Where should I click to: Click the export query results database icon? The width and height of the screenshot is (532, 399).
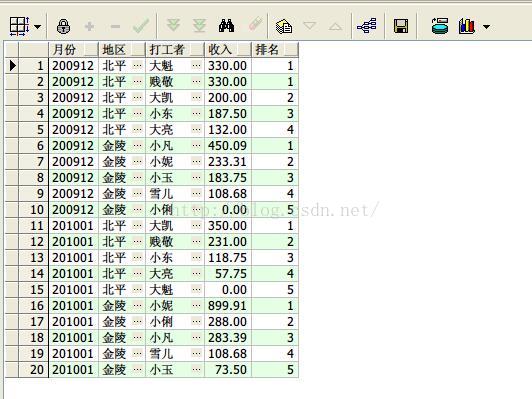click(440, 26)
